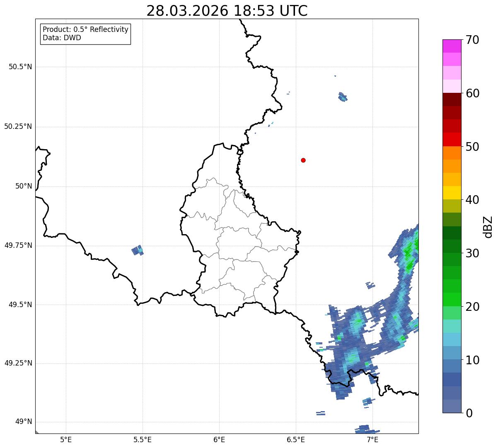Click the latitude label 50.5°N
The image size is (498, 448).
20,67
